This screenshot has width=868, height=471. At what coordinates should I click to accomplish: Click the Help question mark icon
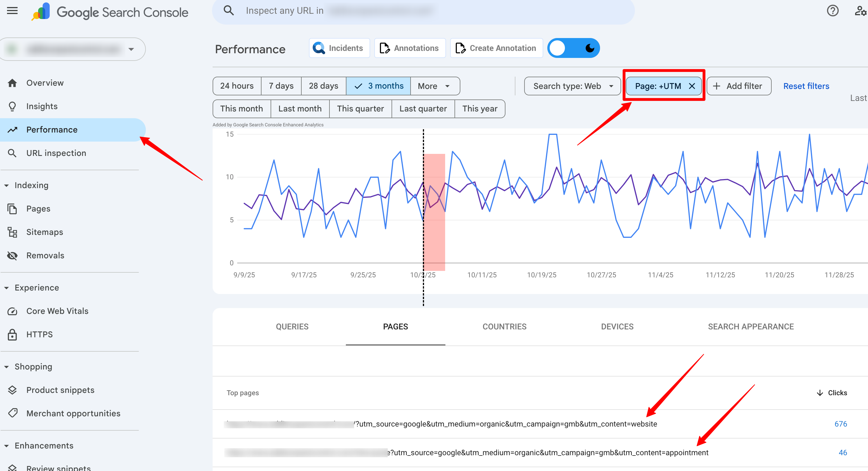(833, 11)
